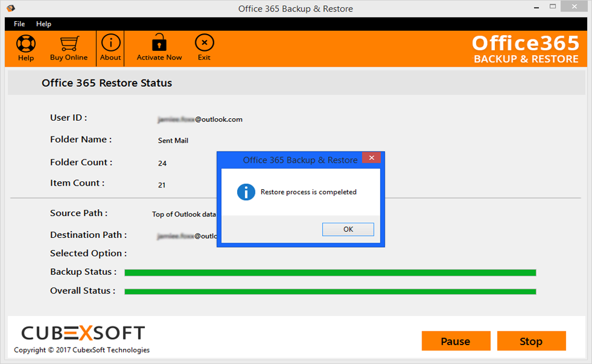This screenshot has height=364, width=592.
Task: Click the app logo in title bar
Action: click(10, 8)
